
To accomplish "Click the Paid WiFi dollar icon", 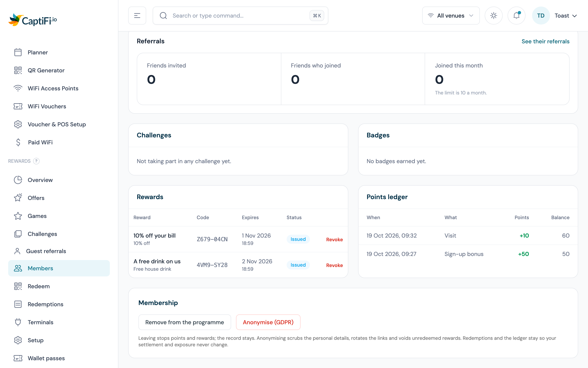I will [18, 142].
